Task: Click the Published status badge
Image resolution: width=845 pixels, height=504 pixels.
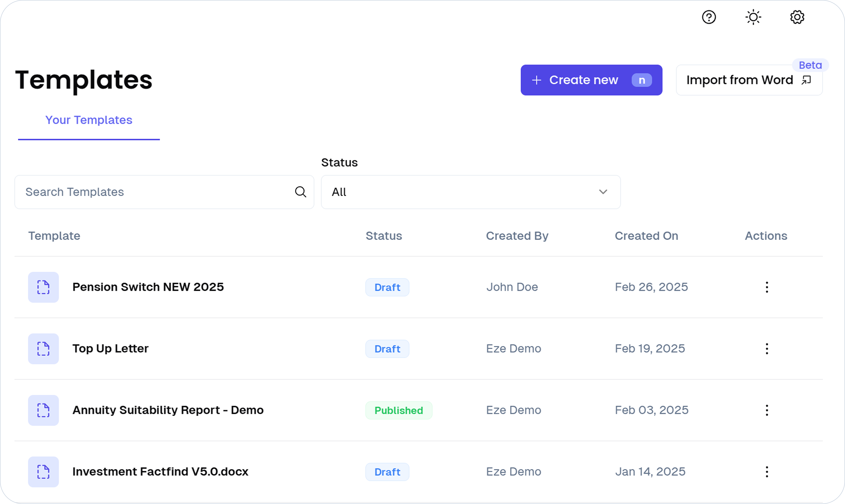Action: pos(399,410)
